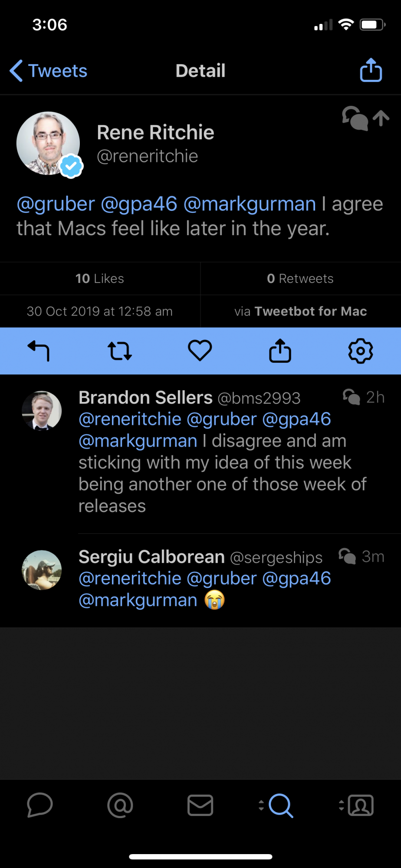Open the @markgurman mention in main tweet
Image resolution: width=401 pixels, height=868 pixels.
250,204
